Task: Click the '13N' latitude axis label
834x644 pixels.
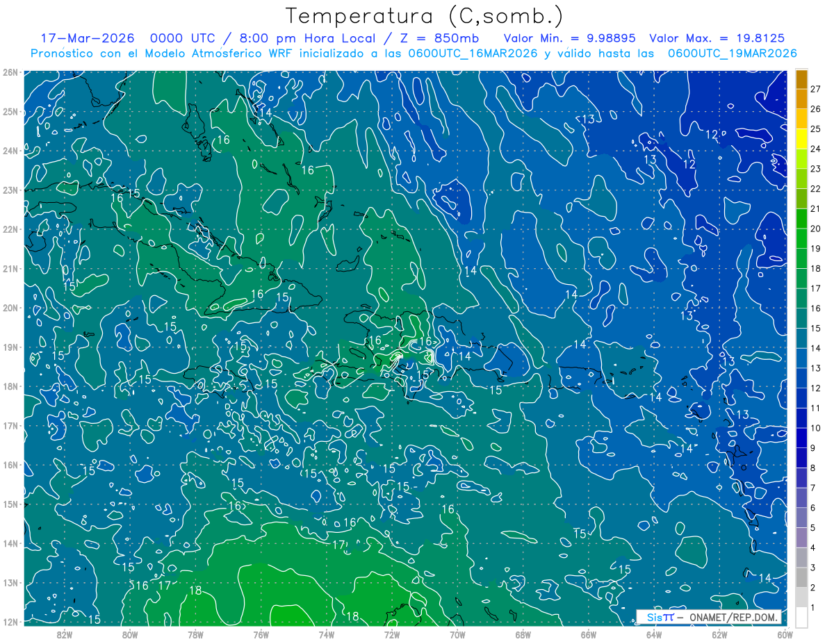Action: 10,582
